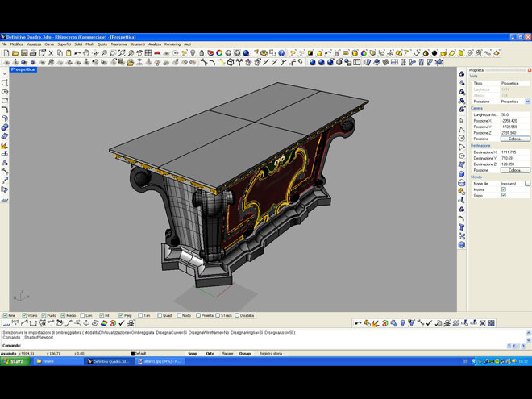
Task: Open the Proiezione dropdown arrow
Action: (528, 102)
